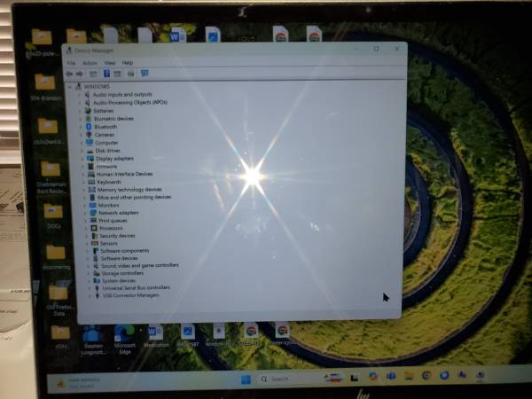Click the Forward arrow in Device Manager toolbar
This screenshot has width=532, height=399.
click(79, 74)
